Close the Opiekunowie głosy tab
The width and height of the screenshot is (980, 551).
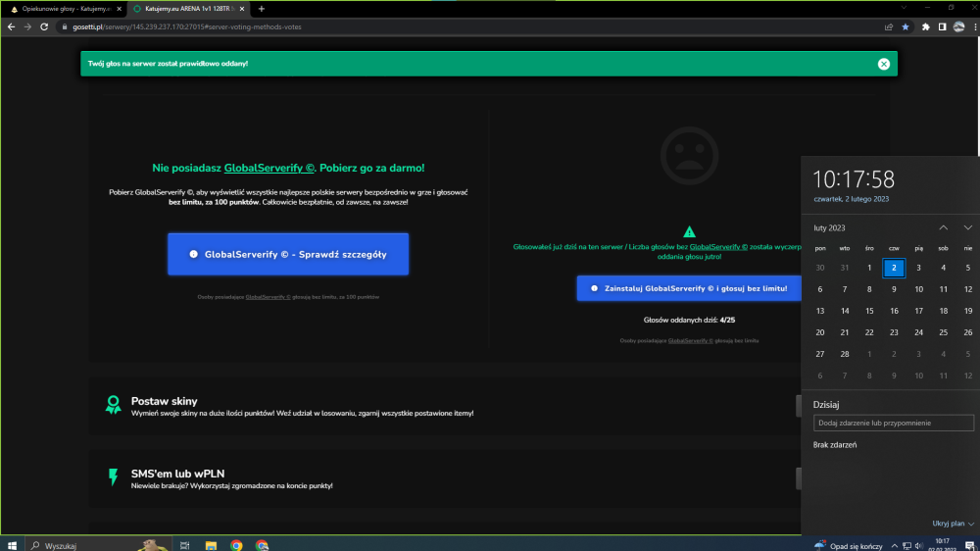[x=119, y=9]
